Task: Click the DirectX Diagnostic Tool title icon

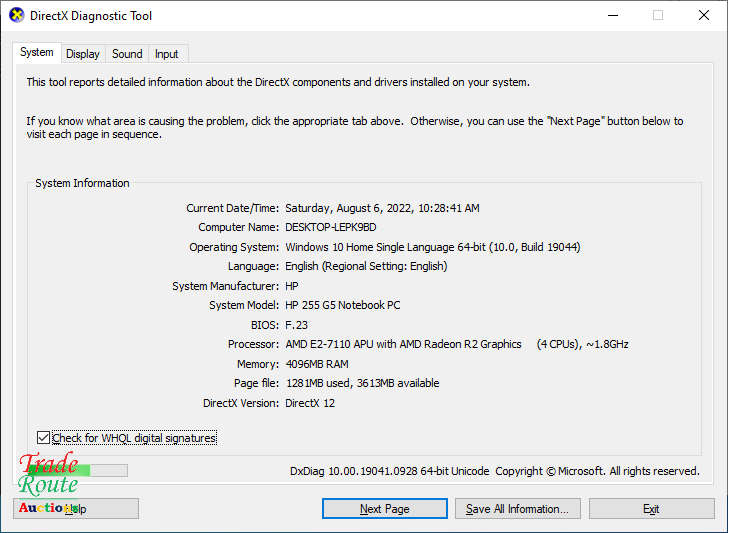Action: pos(16,15)
